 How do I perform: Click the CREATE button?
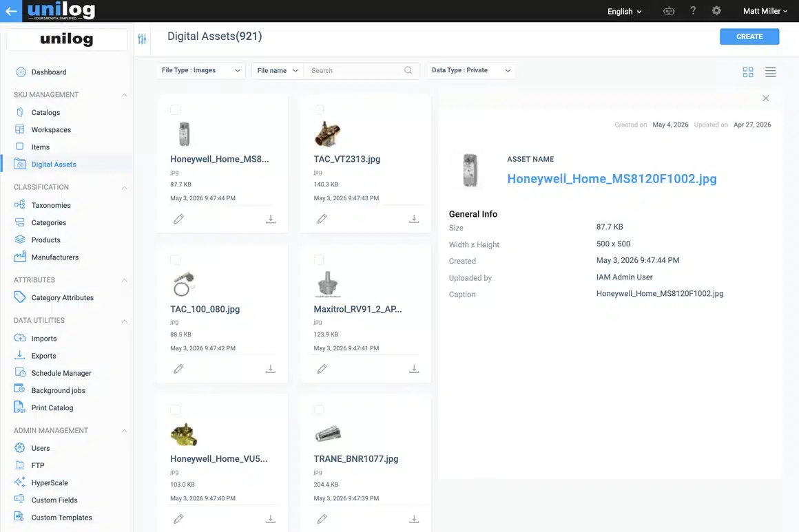pyautogui.click(x=749, y=36)
